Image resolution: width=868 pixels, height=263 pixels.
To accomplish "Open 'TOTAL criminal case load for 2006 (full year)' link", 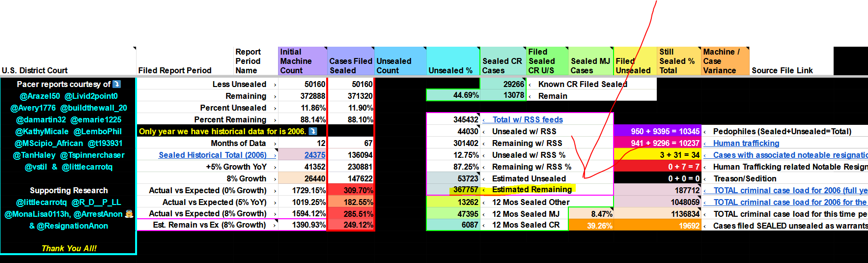I will coord(790,190).
